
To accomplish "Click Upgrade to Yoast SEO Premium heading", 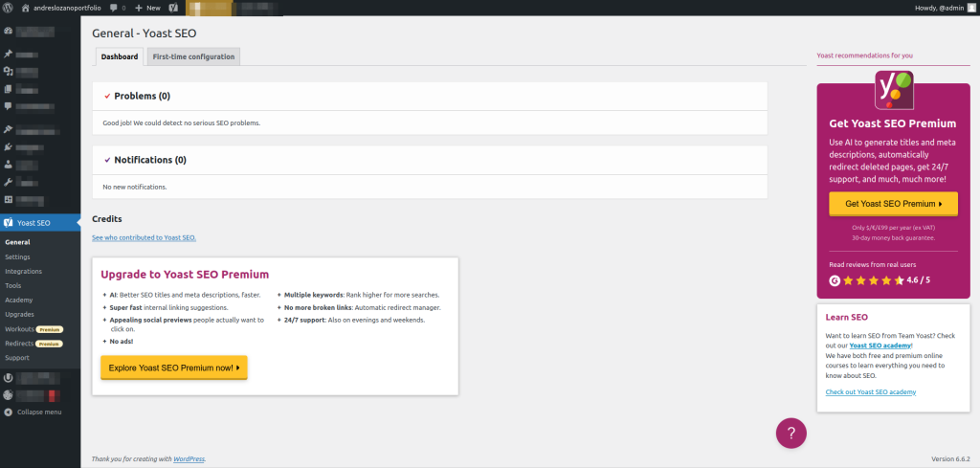I will click(185, 274).
